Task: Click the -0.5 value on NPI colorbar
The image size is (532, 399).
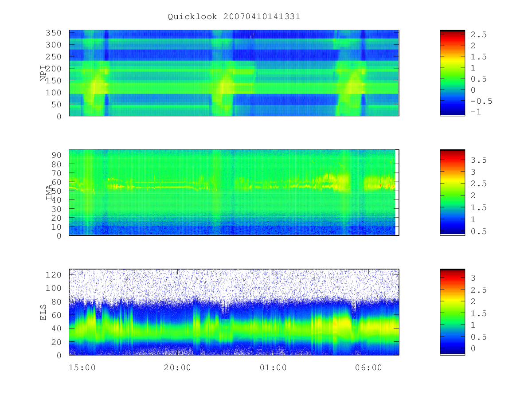Action: click(482, 101)
